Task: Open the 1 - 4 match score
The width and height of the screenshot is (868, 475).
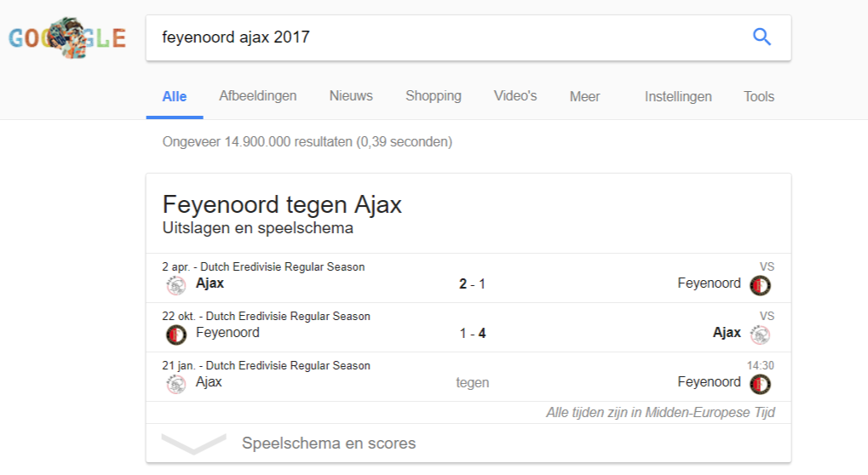Action: tap(472, 334)
